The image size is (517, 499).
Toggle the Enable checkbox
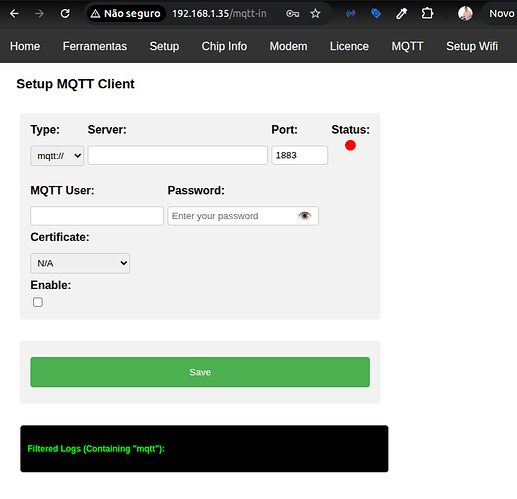pos(38,302)
